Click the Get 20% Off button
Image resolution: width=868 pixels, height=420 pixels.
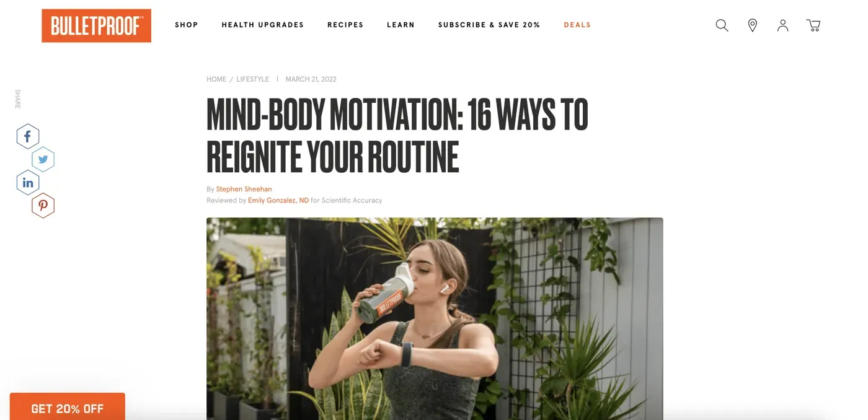pyautogui.click(x=68, y=407)
